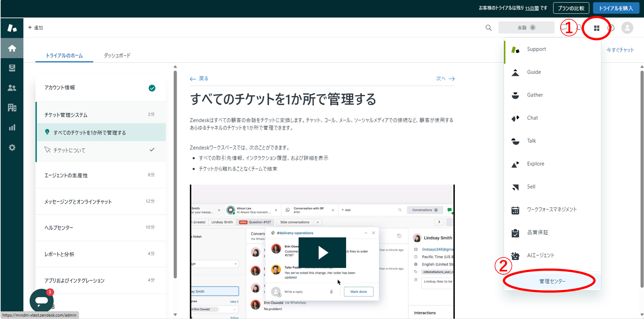Screen dimensions: 644x319
Task: Open the Zendesk products grid icon
Action: [596, 28]
